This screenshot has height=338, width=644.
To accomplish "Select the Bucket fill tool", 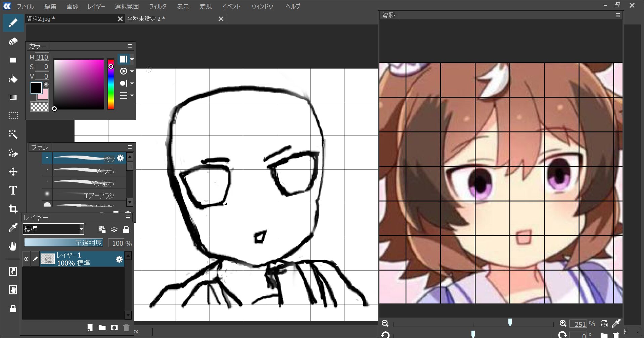I will click(13, 79).
